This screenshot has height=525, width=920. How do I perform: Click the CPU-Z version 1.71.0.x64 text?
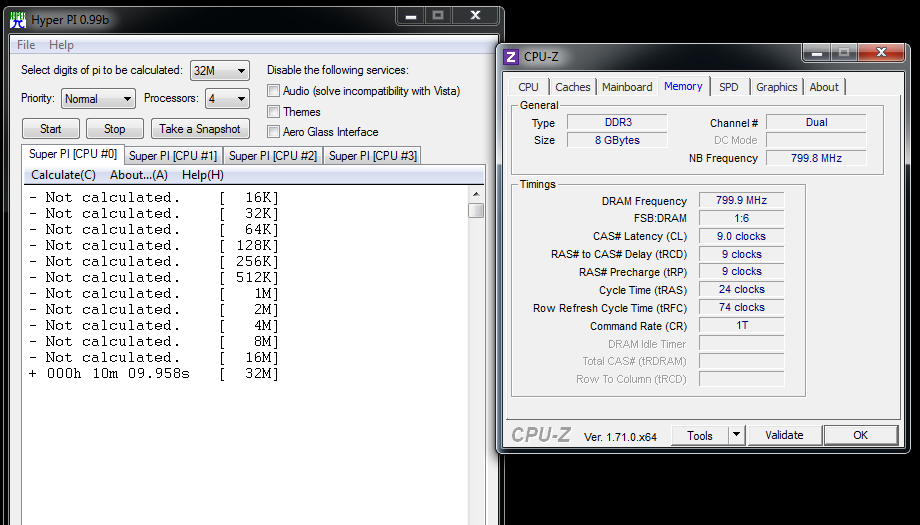pyautogui.click(x=620, y=437)
